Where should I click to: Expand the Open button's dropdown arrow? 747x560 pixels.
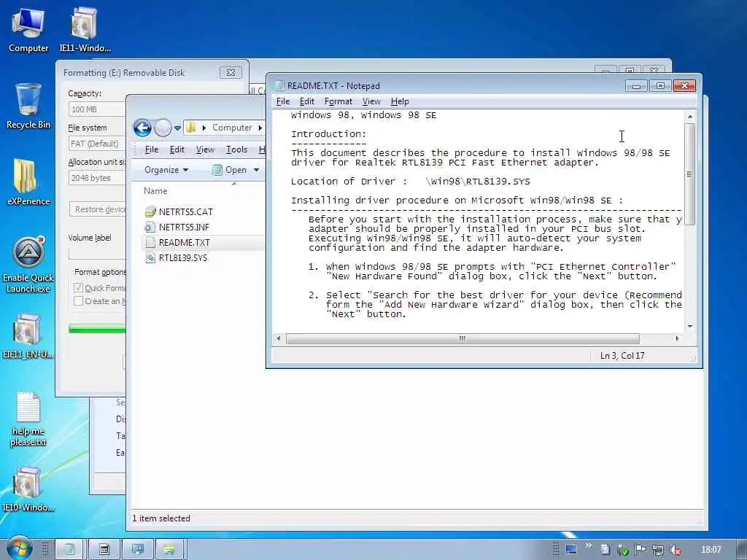[x=256, y=170]
